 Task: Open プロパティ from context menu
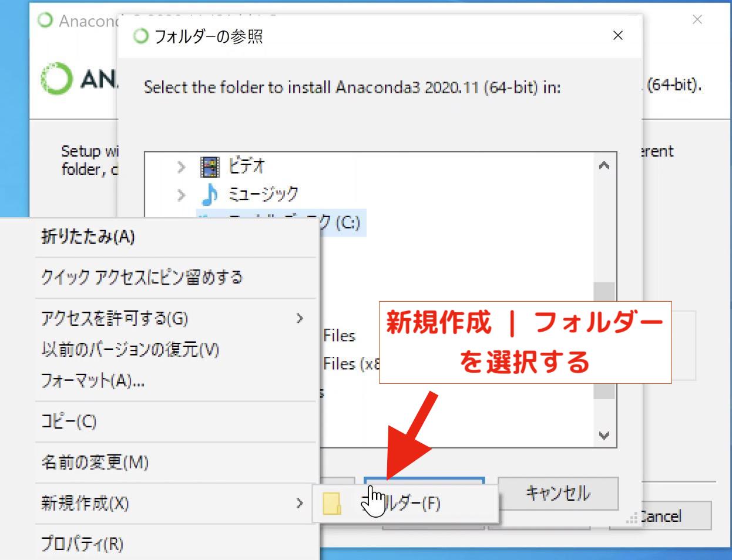tap(82, 544)
